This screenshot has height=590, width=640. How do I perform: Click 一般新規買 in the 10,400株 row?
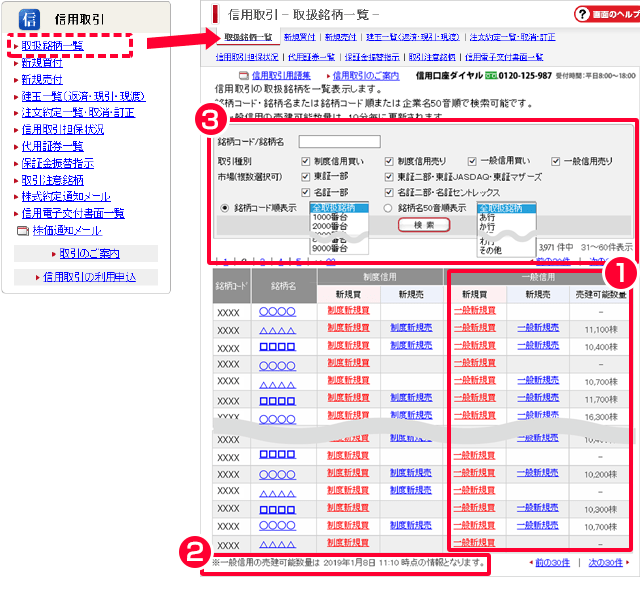click(475, 345)
